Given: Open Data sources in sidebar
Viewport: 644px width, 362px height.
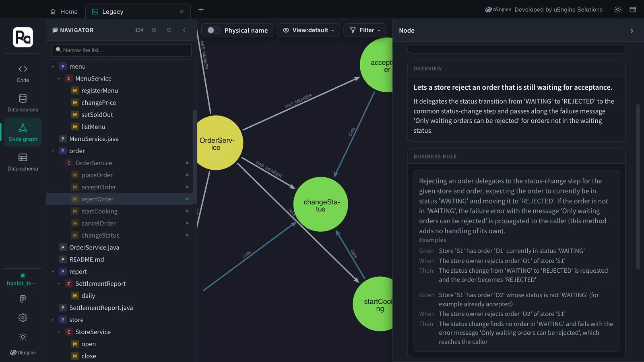Looking at the screenshot, I should click(23, 103).
